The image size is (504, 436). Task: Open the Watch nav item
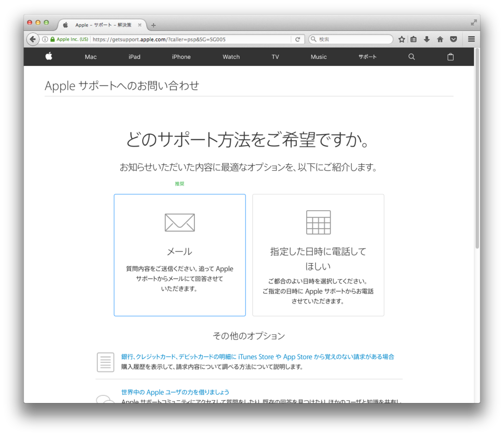[231, 57]
